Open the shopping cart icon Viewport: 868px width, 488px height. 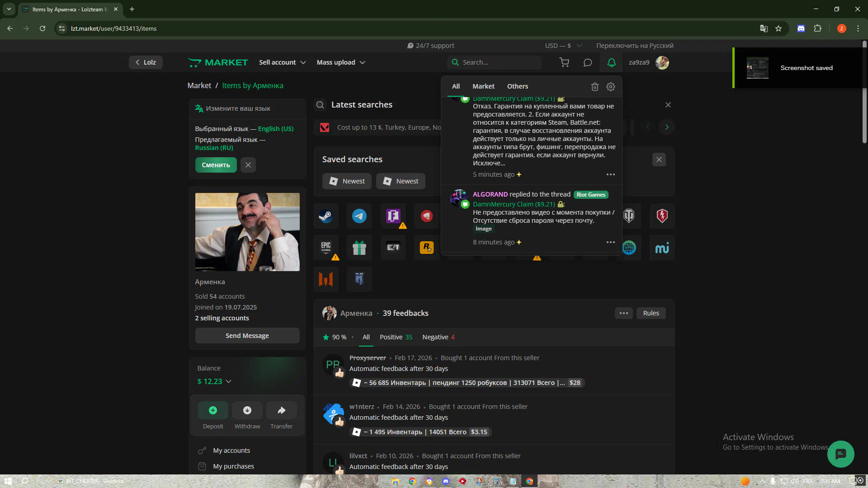point(564,62)
